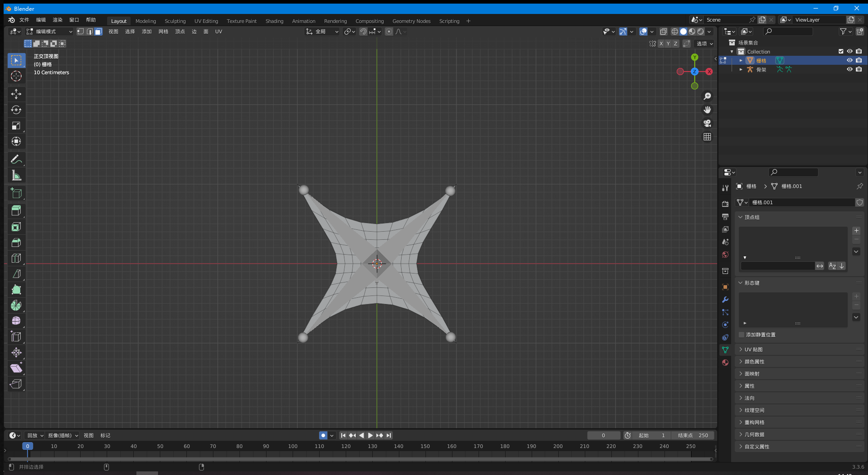Add a new shape key with plus
868x475 pixels.
[x=856, y=296]
